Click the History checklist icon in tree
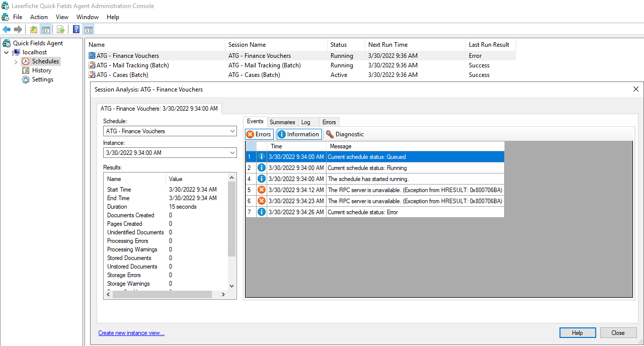This screenshot has width=644, height=346. pyautogui.click(x=26, y=70)
